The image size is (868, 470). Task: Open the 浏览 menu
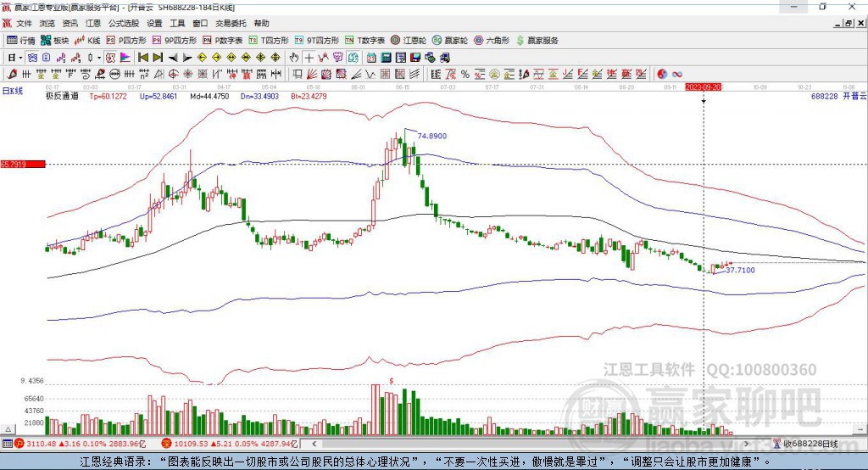pos(47,23)
